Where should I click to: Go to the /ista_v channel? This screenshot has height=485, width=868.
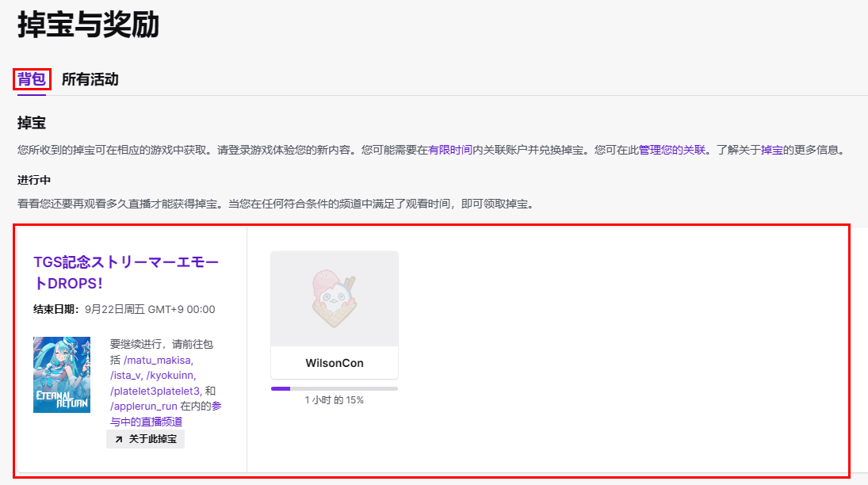125,375
